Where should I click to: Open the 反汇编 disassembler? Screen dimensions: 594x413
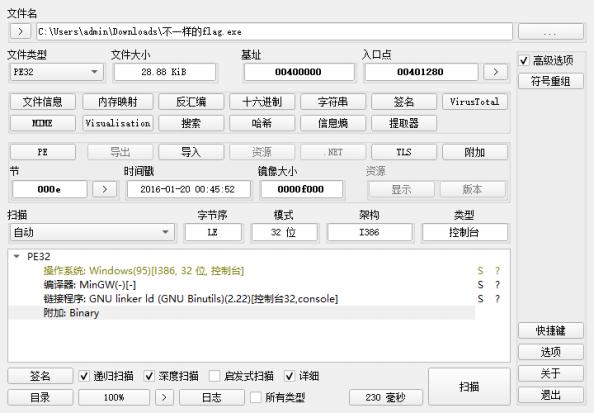(191, 102)
